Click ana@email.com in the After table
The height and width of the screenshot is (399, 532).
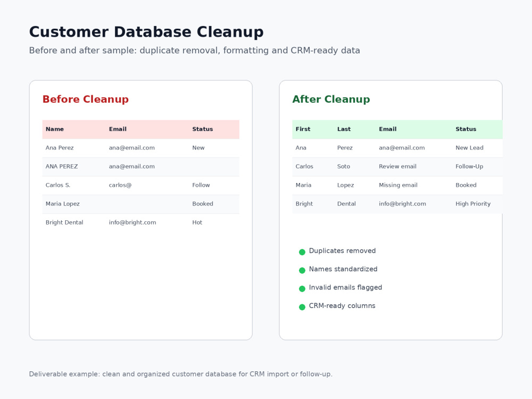(402, 147)
